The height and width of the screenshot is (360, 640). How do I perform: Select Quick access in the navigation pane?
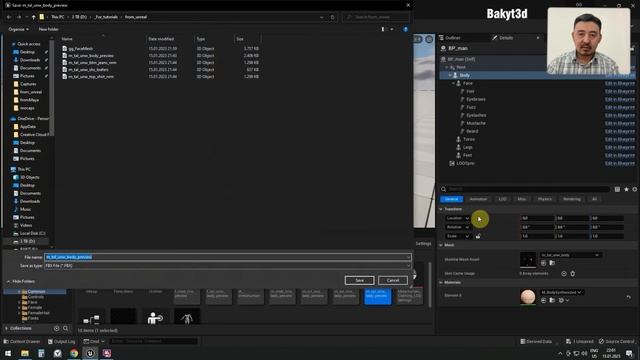[29, 44]
